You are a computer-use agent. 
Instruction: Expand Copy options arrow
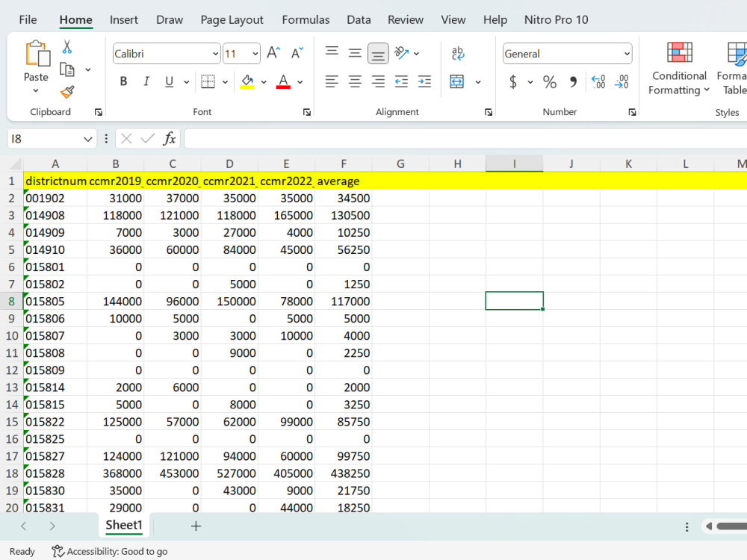(88, 69)
